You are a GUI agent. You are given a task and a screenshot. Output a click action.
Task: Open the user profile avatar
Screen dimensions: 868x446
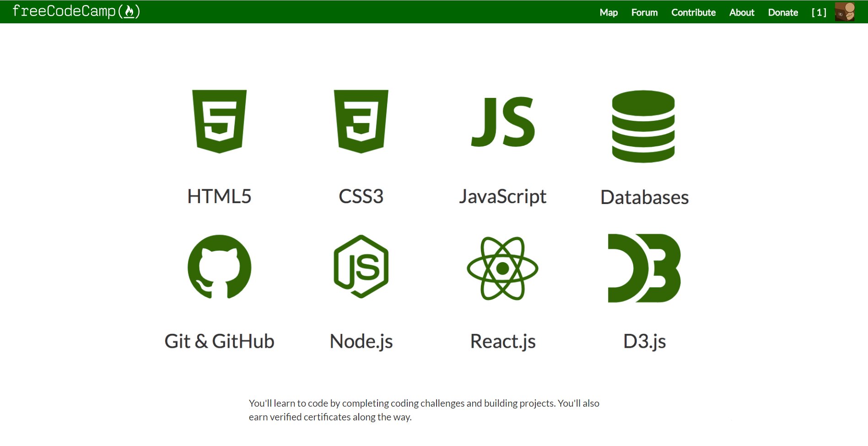[x=845, y=12]
